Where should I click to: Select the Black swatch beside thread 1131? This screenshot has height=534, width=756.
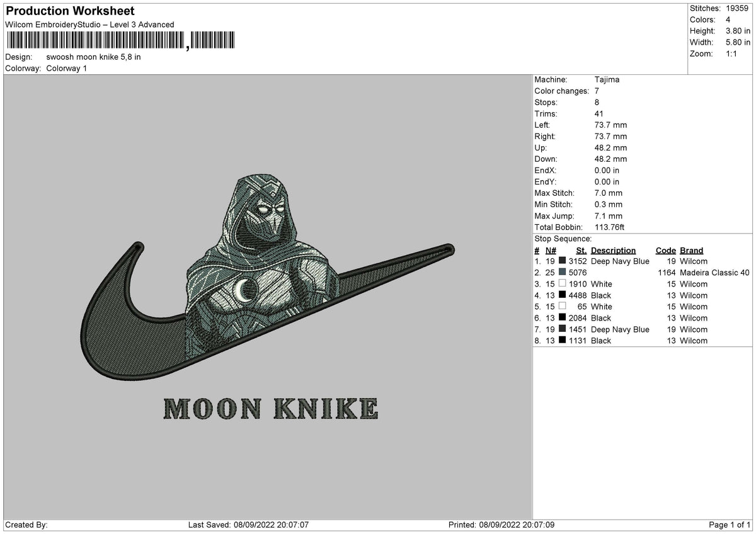561,341
